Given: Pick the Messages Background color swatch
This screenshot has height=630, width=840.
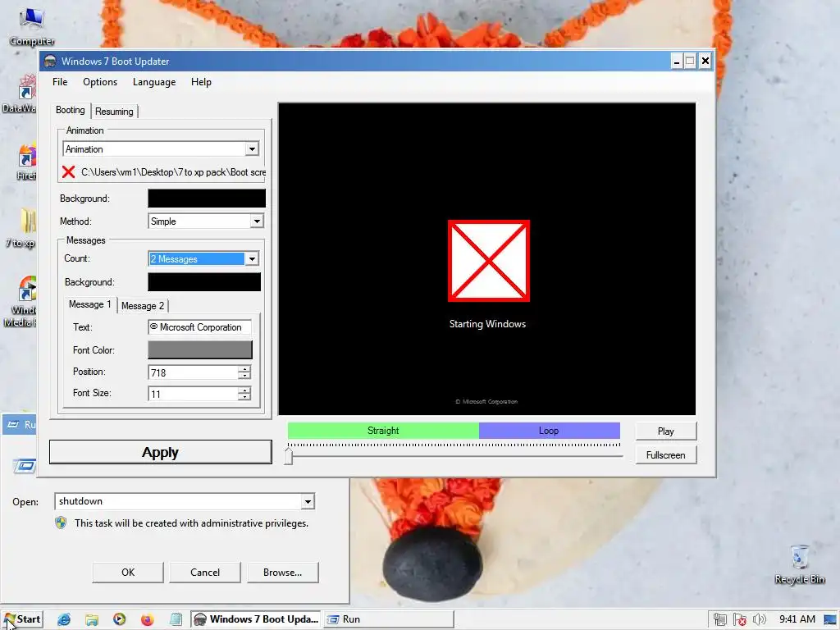Looking at the screenshot, I should 204,282.
